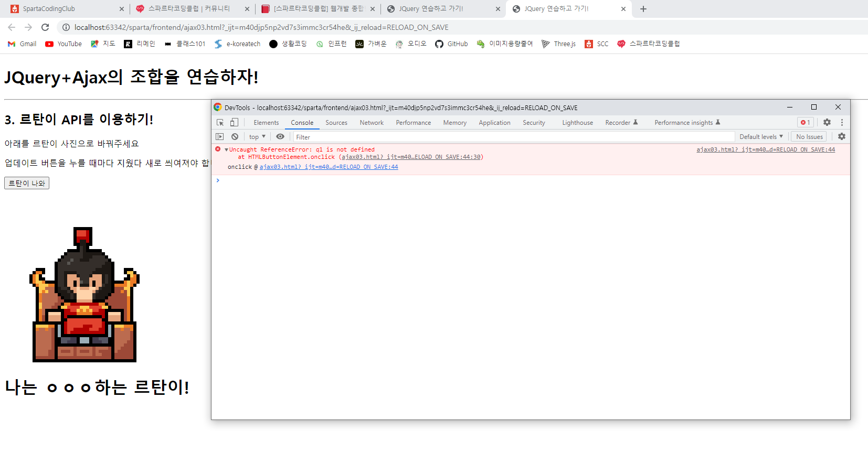Image resolution: width=868 pixels, height=452 pixels.
Task: Switch to the Memory tab
Action: click(x=454, y=123)
